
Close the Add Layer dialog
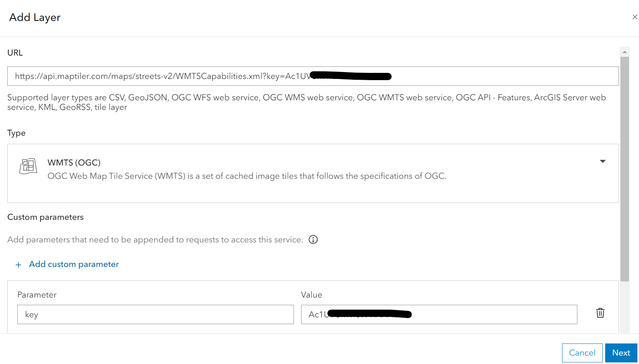pyautogui.click(x=635, y=17)
